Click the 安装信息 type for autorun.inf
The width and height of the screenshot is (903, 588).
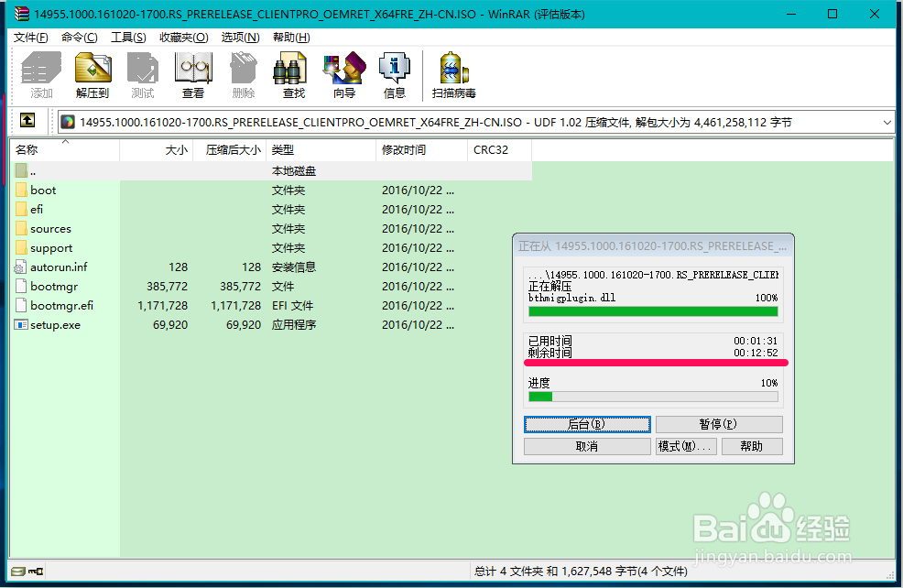click(294, 267)
